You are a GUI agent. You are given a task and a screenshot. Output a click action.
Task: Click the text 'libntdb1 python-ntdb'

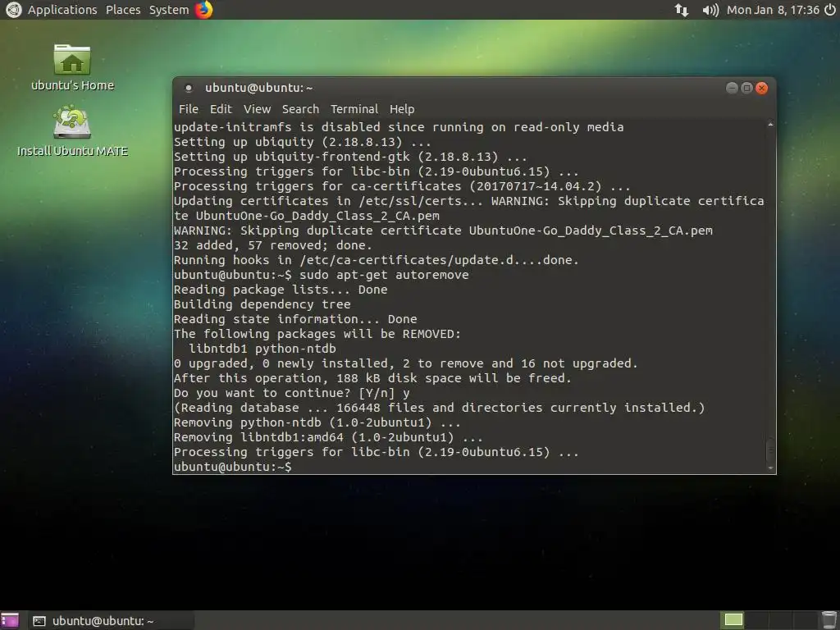coord(262,349)
